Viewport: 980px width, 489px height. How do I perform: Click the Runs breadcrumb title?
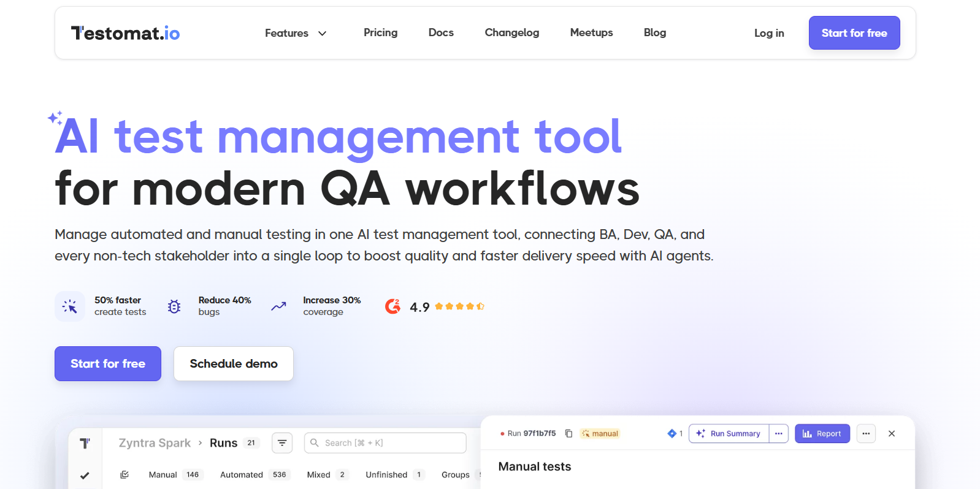point(223,443)
